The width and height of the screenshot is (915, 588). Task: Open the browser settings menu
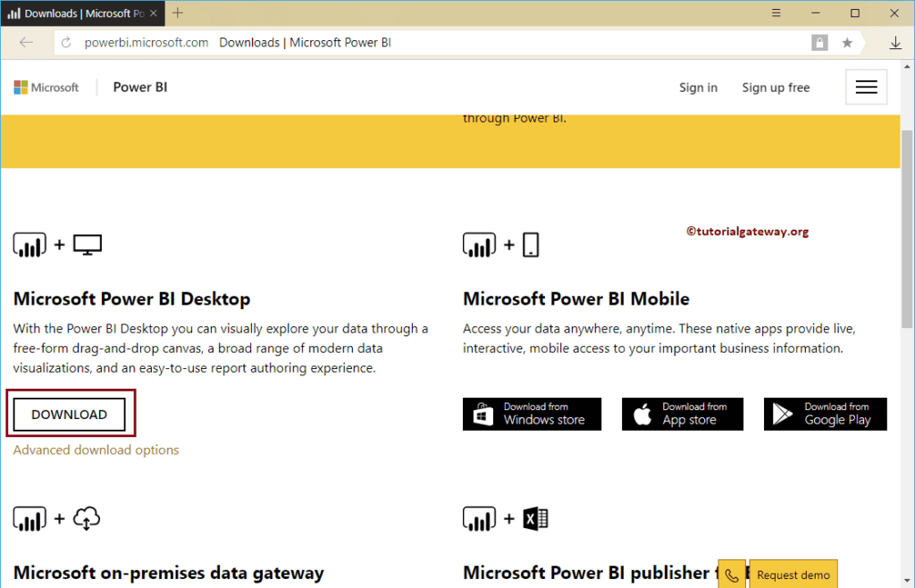coord(776,13)
